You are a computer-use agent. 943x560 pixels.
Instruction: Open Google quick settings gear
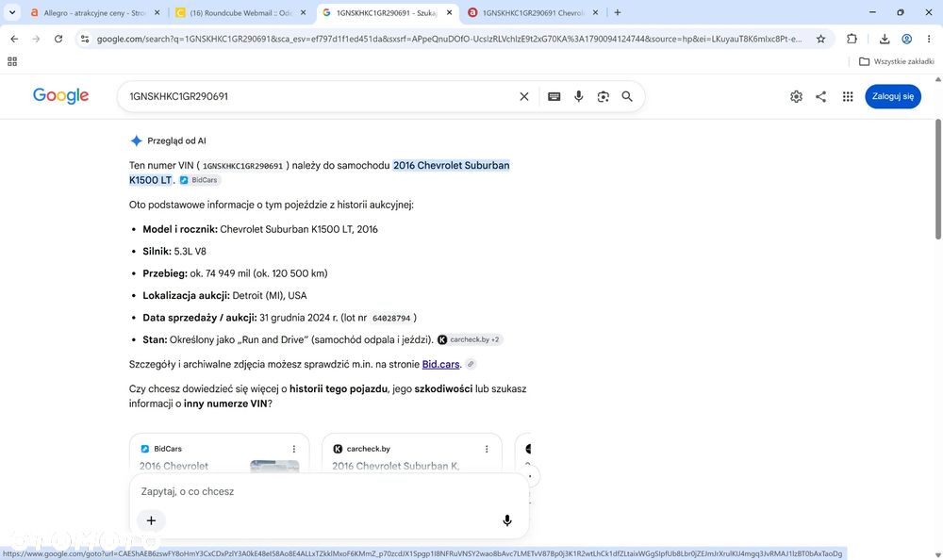[796, 96]
